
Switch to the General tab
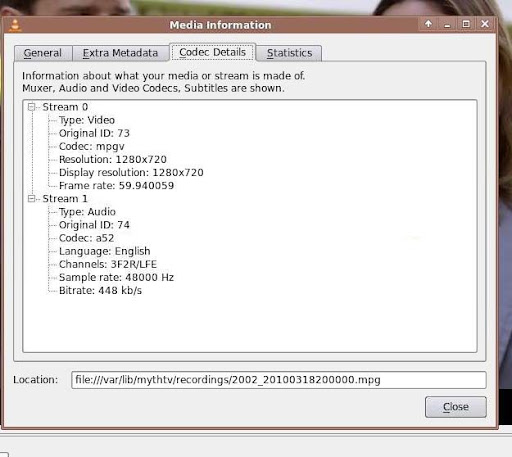point(43,53)
